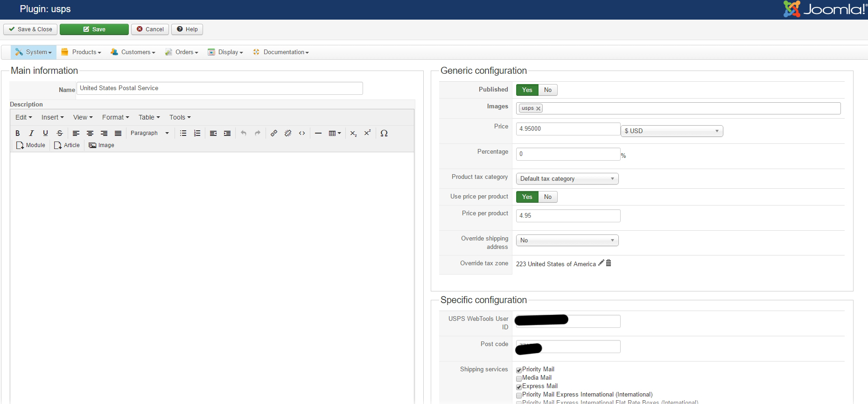Expand the Orders menu
868x404 pixels.
[182, 52]
